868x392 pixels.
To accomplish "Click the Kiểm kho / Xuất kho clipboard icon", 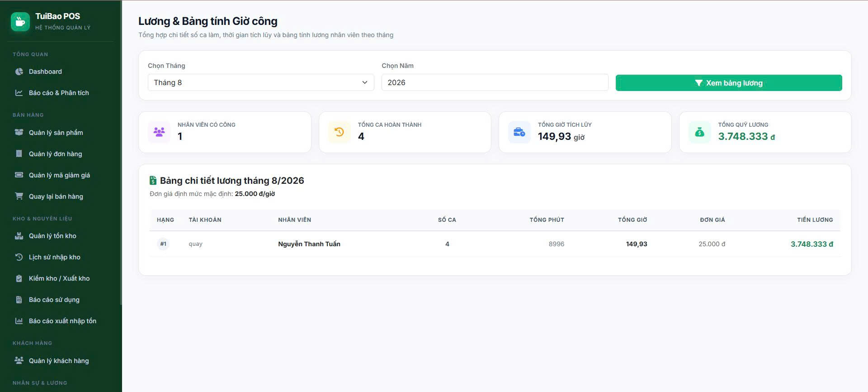I will 19,278.
